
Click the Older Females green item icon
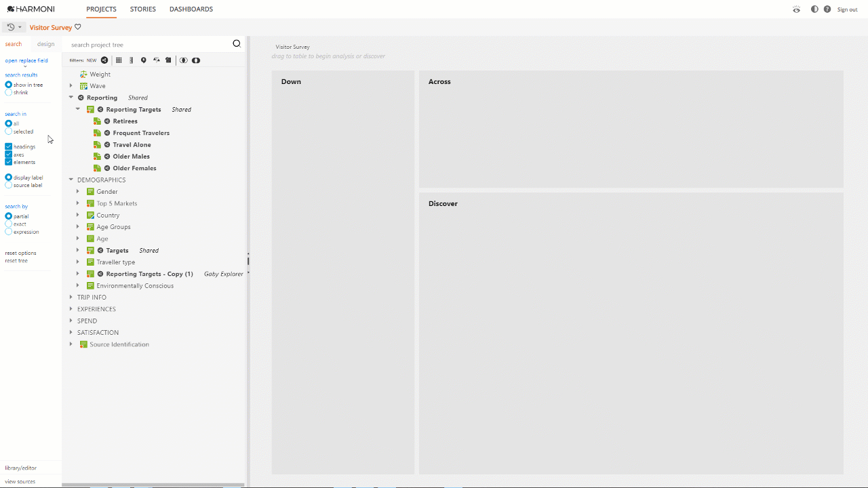pyautogui.click(x=97, y=168)
